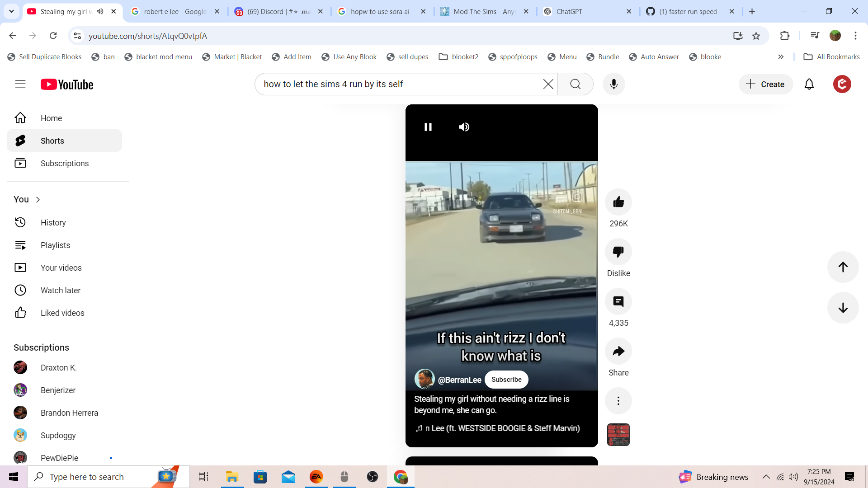
Task: Dislike the Shorts video
Action: click(618, 252)
